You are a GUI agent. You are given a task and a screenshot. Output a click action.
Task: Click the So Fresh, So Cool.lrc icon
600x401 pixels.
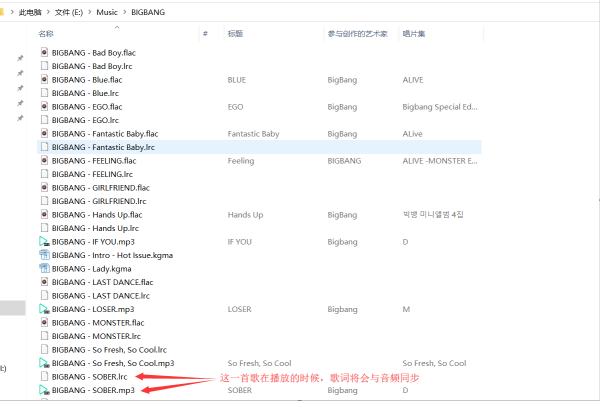pyautogui.click(x=44, y=349)
